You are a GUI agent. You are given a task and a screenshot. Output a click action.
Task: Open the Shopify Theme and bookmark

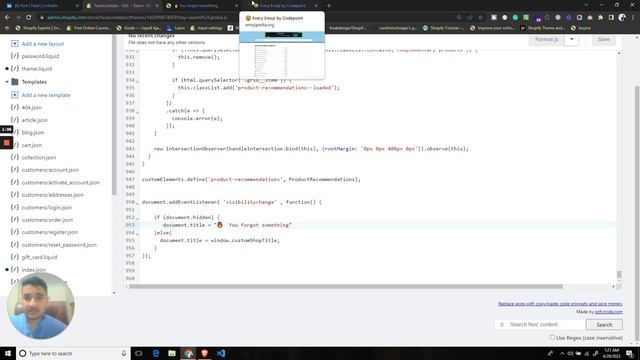[543, 28]
